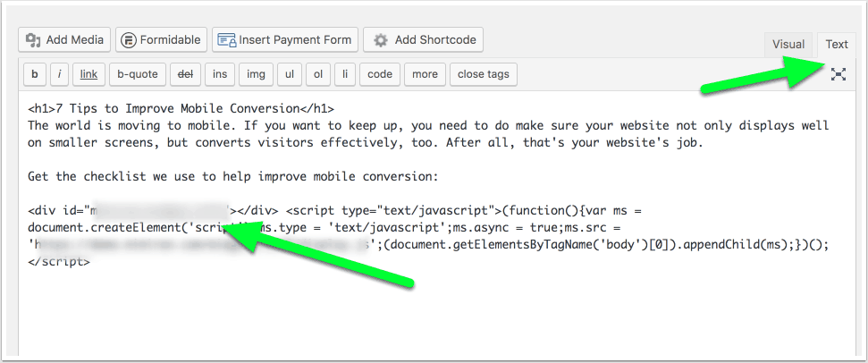The image size is (868, 363).
Task: Open the Formidable form inserter
Action: [161, 40]
